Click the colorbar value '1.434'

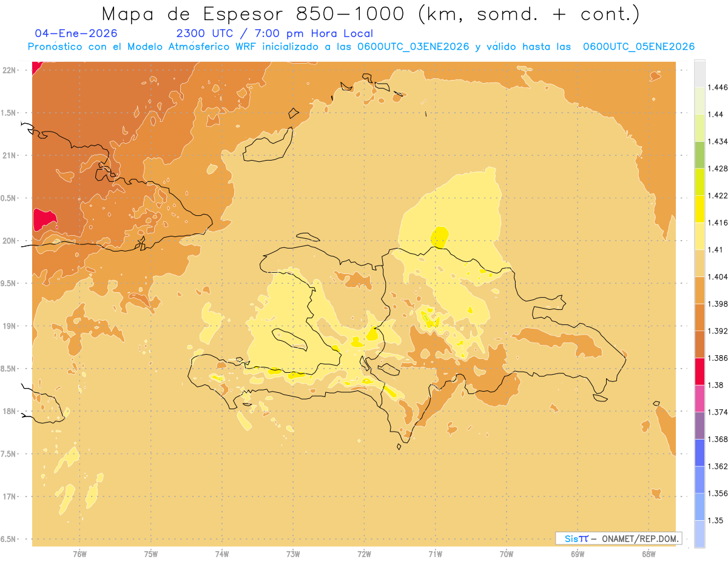[x=718, y=141]
